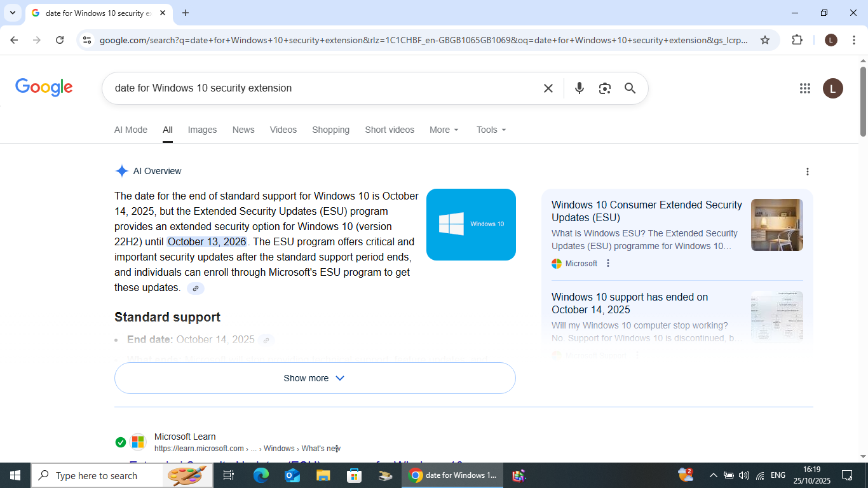The image size is (868, 488).
Task: Open Google Lens image search
Action: coord(604,88)
